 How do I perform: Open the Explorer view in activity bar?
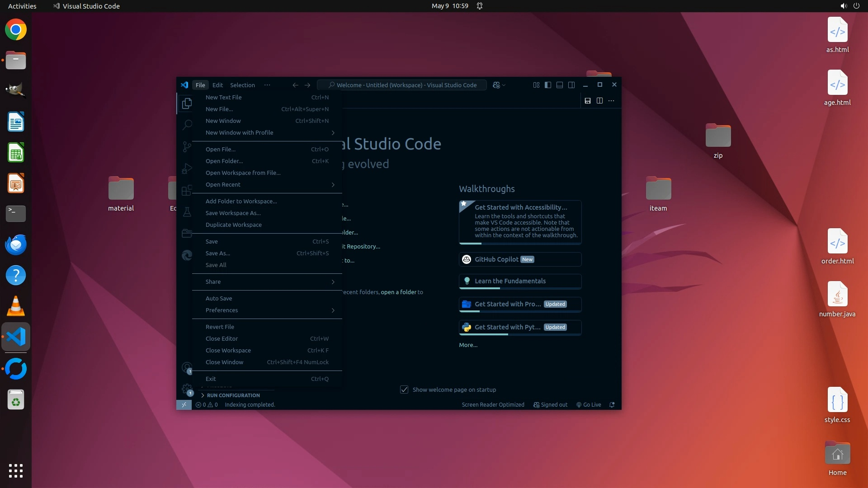pyautogui.click(x=187, y=103)
